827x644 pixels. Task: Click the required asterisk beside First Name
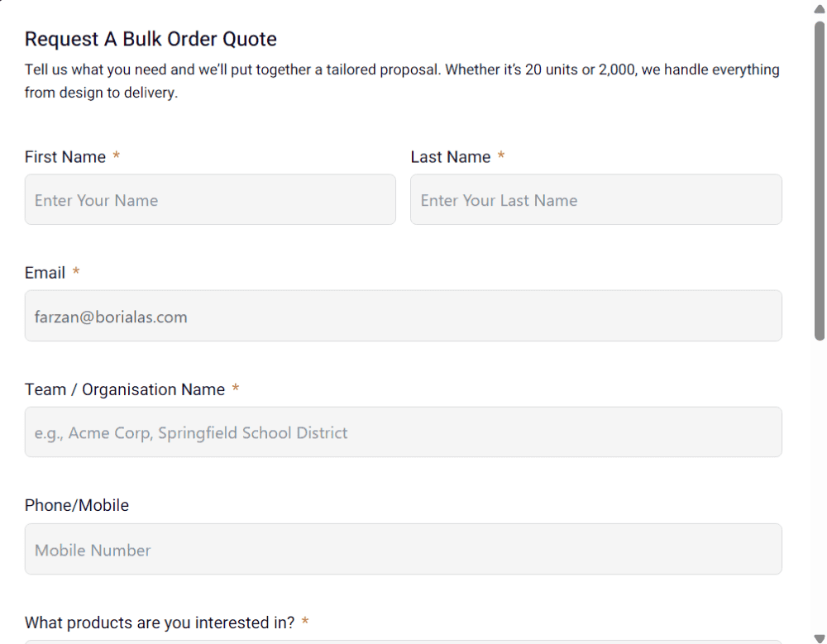point(117,157)
